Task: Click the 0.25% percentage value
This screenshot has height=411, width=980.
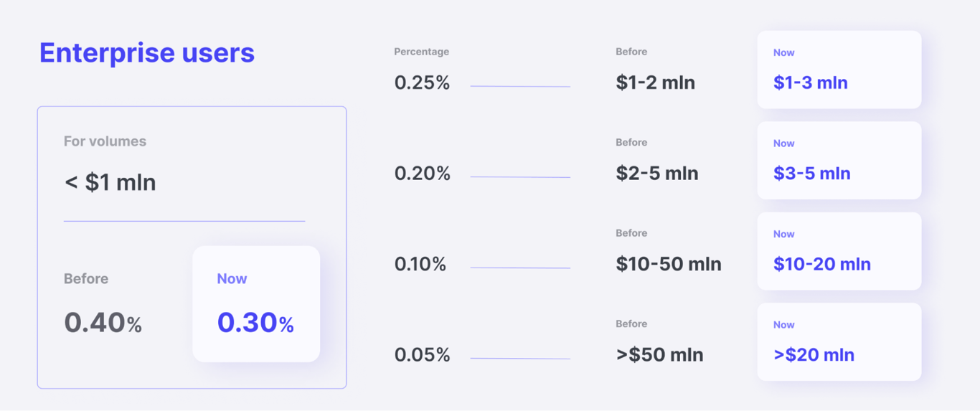Action: 422,82
